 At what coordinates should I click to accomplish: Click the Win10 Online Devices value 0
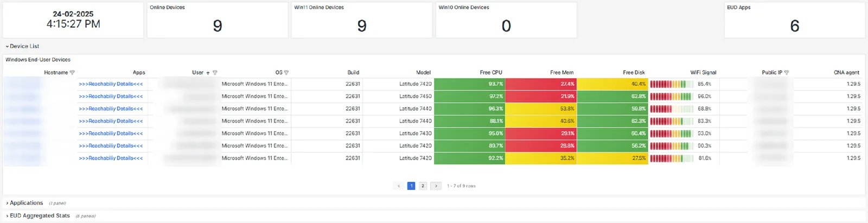pyautogui.click(x=506, y=26)
